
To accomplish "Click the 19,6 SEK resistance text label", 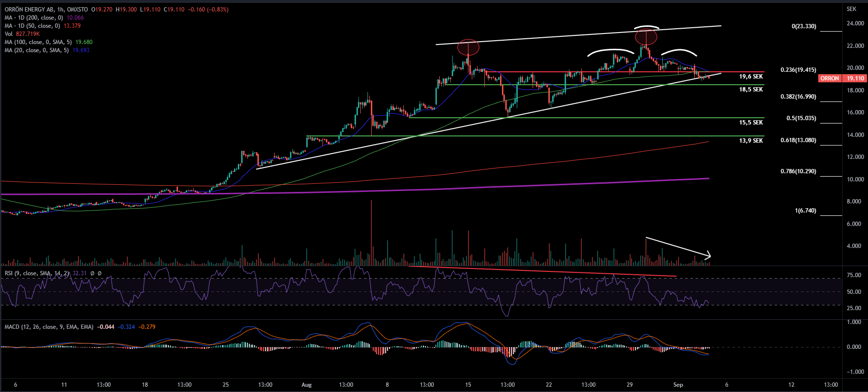I will [x=751, y=77].
